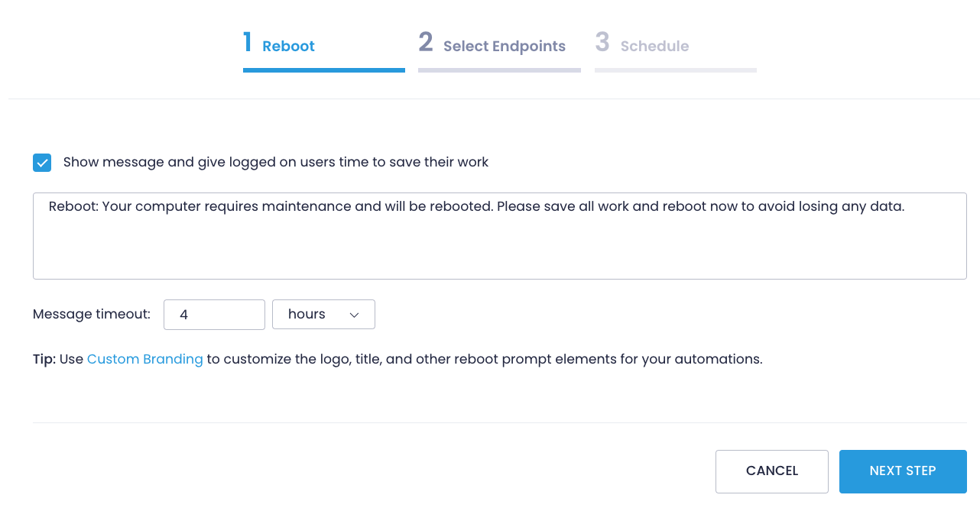This screenshot has height=524, width=980.
Task: Open the Schedule step label
Action: pyautogui.click(x=654, y=47)
